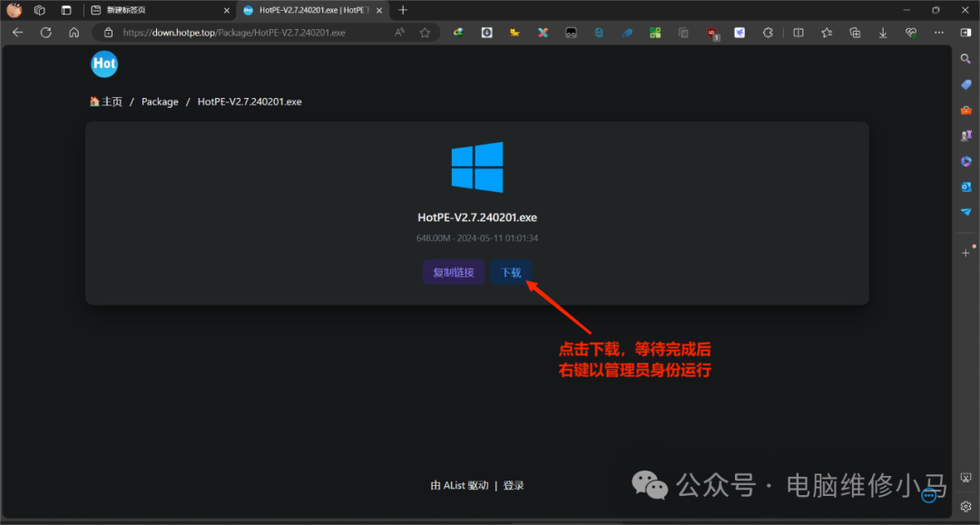Viewport: 980px width, 525px height.
Task: Click the sidebar screenshot icon
Action: point(965,478)
